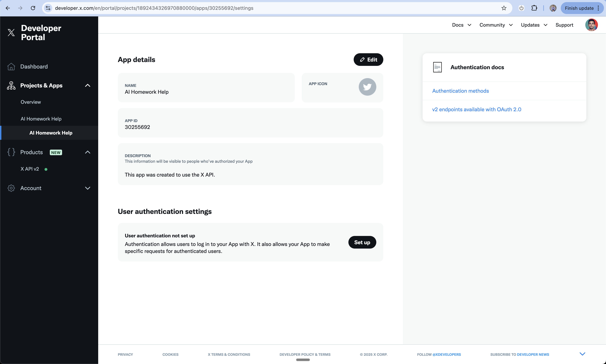Collapse the Projects & Apps section
Image resolution: width=606 pixels, height=364 pixels.
click(x=87, y=85)
